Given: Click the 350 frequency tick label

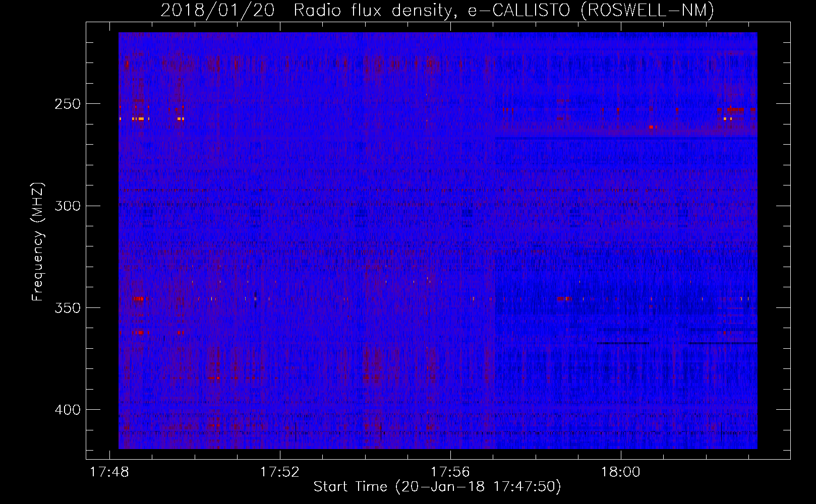Looking at the screenshot, I should (68, 308).
